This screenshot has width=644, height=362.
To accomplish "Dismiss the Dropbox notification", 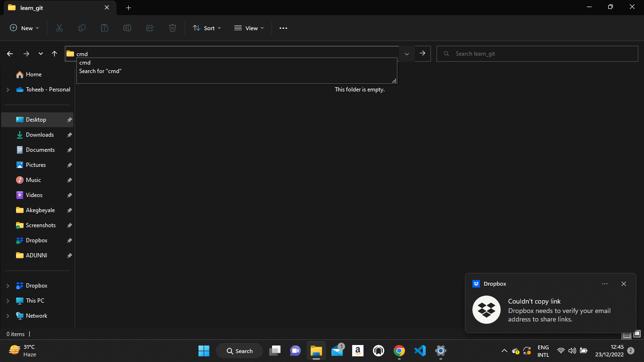I will [x=624, y=284].
